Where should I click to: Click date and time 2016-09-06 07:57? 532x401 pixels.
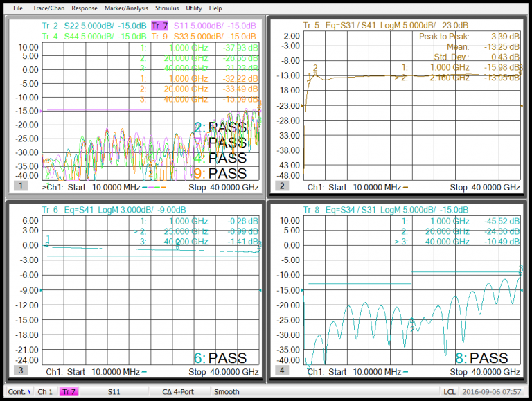[492, 392]
